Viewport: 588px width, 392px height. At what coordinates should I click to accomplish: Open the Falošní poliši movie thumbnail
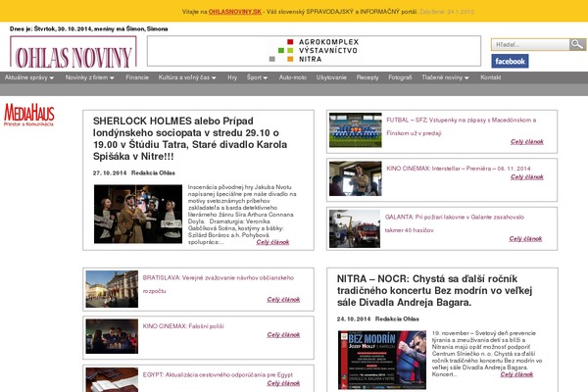(112, 336)
